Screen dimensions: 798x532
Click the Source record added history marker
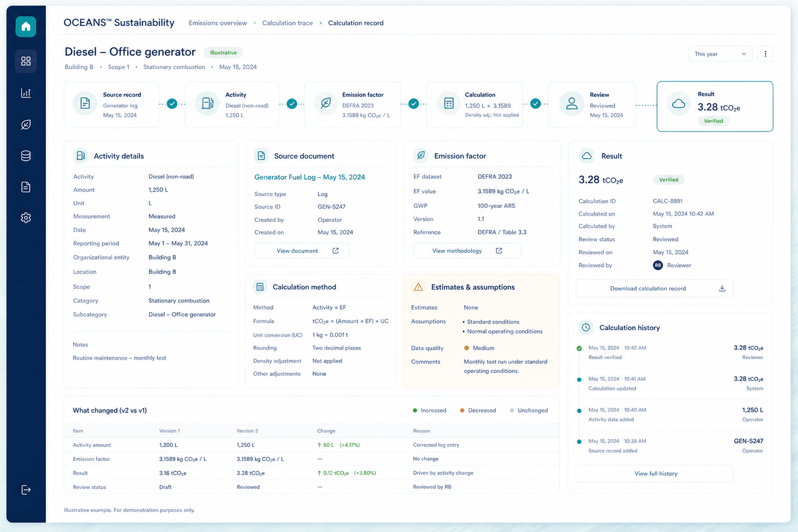(x=579, y=442)
